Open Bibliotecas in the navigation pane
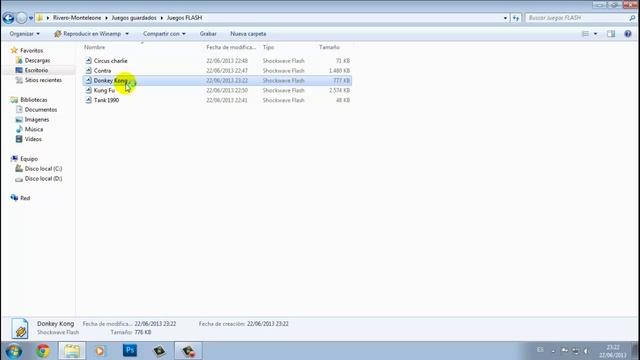 point(33,100)
